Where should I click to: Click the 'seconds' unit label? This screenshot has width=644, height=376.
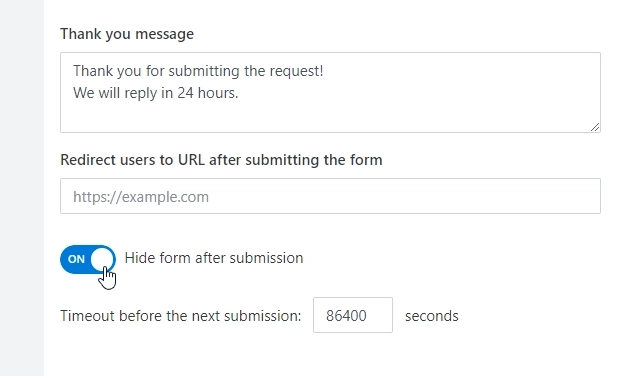tap(432, 316)
